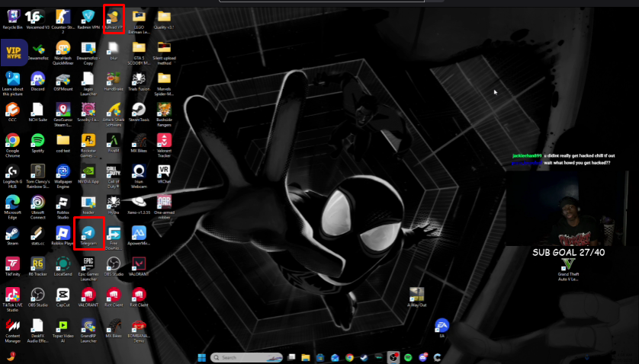
Task: Open the SteamTools desktop shortcut
Action: click(139, 112)
